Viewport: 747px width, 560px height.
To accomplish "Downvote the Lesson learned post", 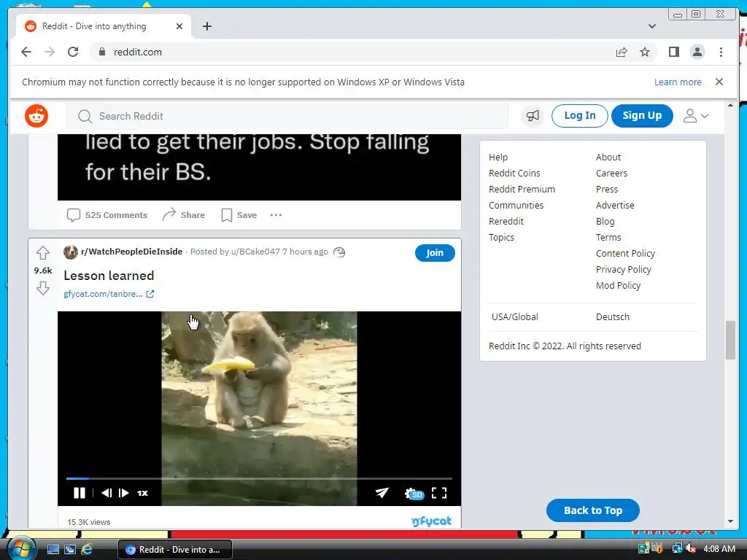I will tap(43, 288).
